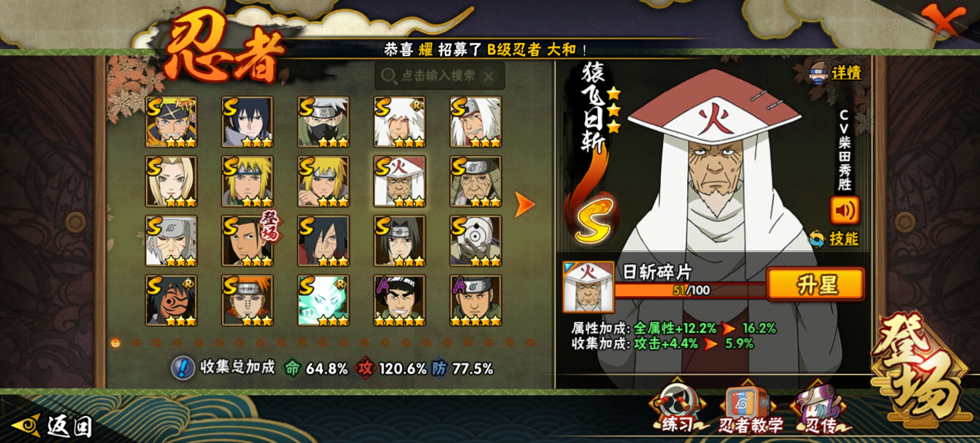Viewport: 980px width, 443px height.
Task: Click the fragment progress bar 51/100
Action: pos(690,290)
